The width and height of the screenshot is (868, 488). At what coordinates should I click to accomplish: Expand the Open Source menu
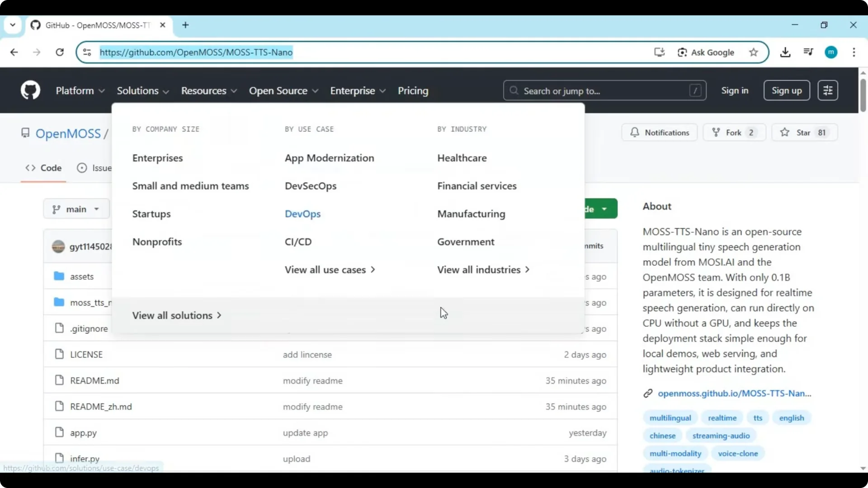283,90
